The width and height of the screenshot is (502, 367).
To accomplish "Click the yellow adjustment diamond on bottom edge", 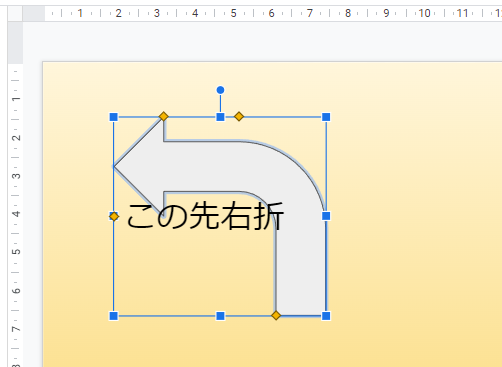I will pos(276,315).
